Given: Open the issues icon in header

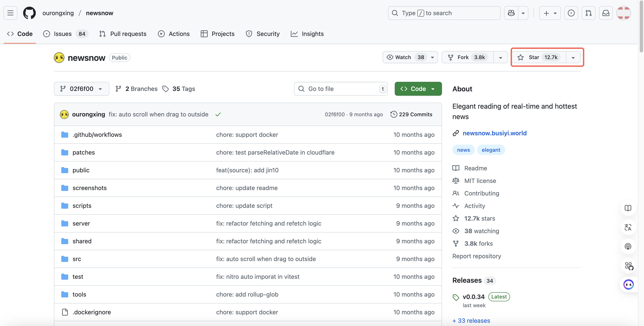Looking at the screenshot, I should pyautogui.click(x=571, y=13).
